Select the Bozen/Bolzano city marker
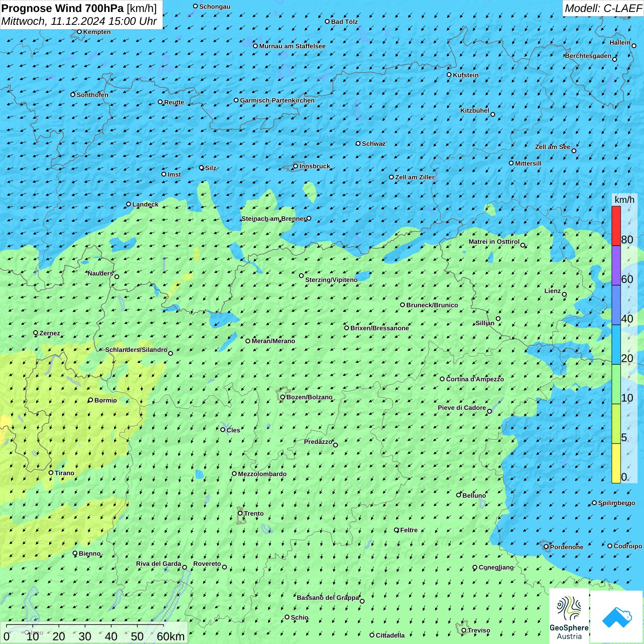The width and height of the screenshot is (644, 644). [x=282, y=397]
